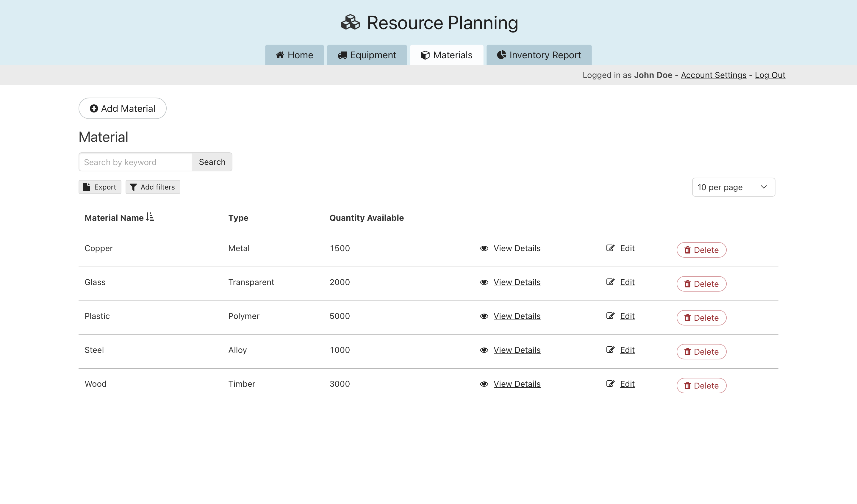Toggle sorting on the Material Name column
This screenshot has width=857, height=504.
tap(149, 217)
